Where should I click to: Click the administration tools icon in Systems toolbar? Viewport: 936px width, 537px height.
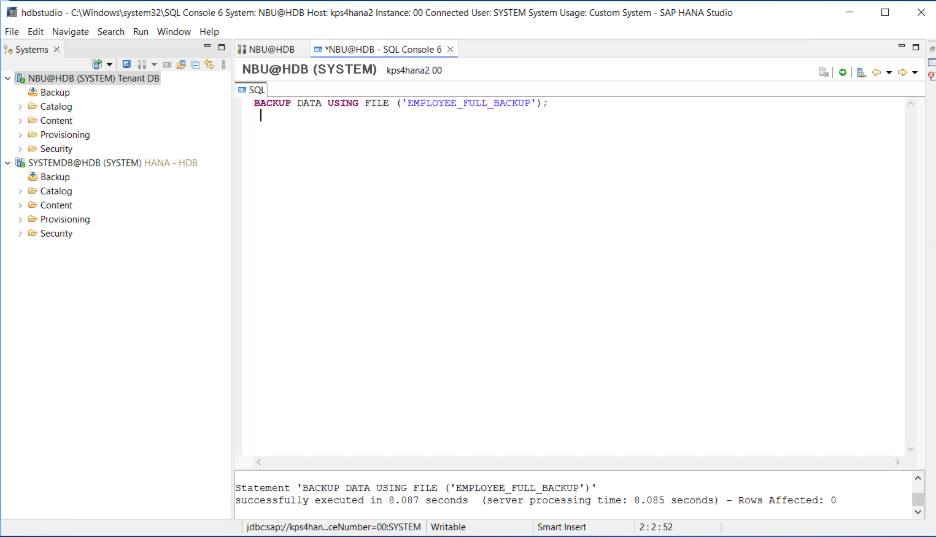click(142, 64)
